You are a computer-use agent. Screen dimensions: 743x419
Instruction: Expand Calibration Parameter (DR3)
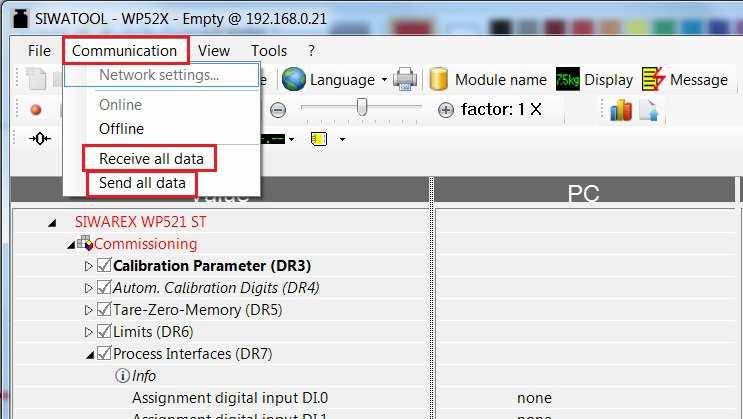[88, 266]
